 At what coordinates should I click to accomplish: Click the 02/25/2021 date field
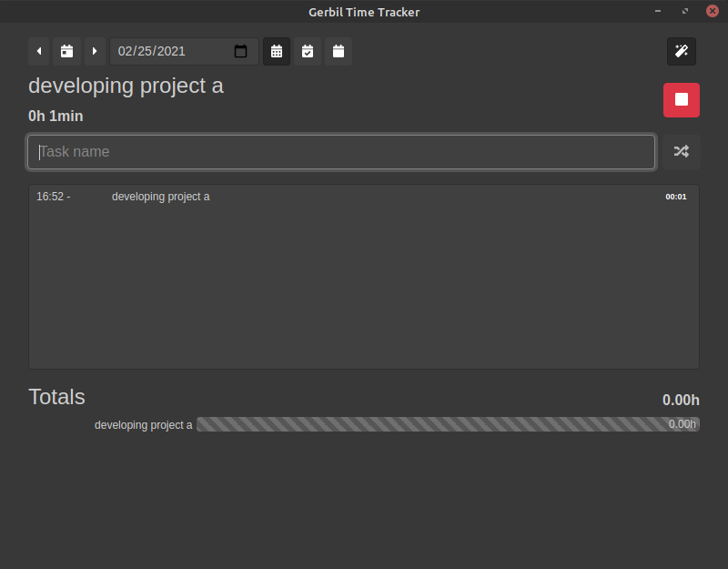tap(184, 51)
